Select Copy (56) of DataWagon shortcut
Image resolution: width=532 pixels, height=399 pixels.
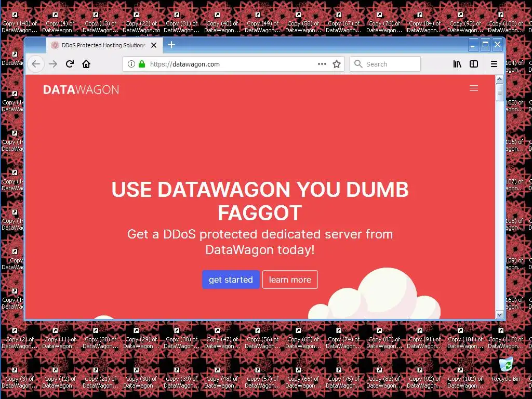262,338
